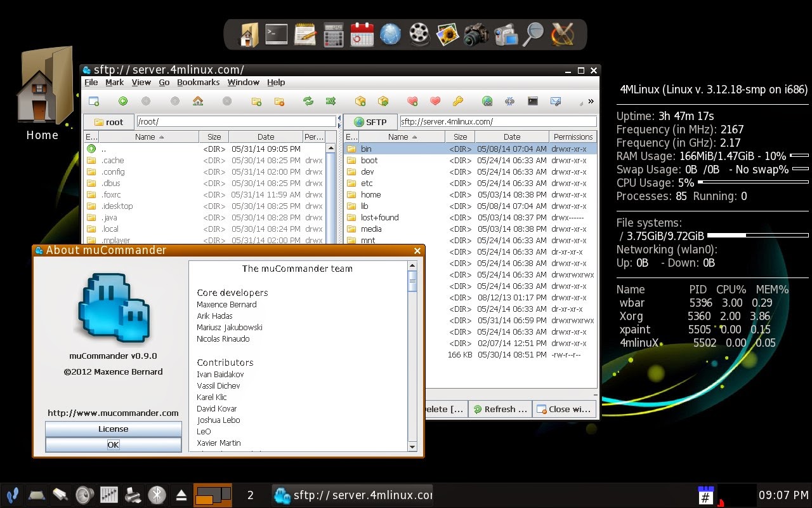Click the About dialog credits scrollbar thumb
This screenshot has height=508, width=812.
click(x=412, y=281)
